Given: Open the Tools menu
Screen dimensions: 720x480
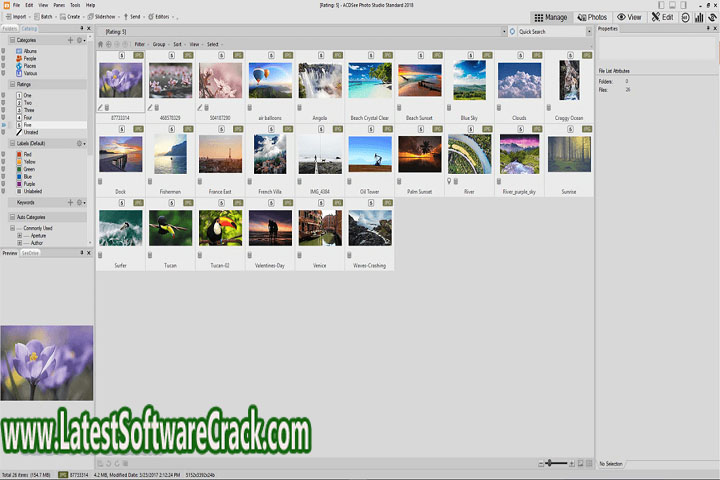Looking at the screenshot, I should point(75,5).
